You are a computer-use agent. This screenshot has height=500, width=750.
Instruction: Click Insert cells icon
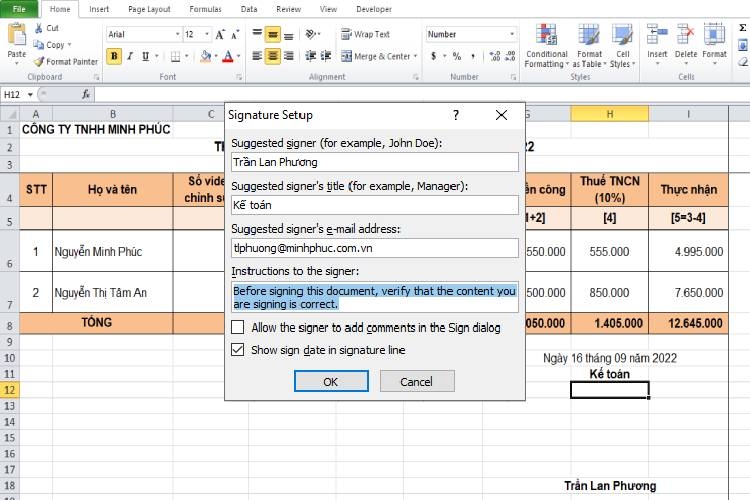[x=657, y=35]
